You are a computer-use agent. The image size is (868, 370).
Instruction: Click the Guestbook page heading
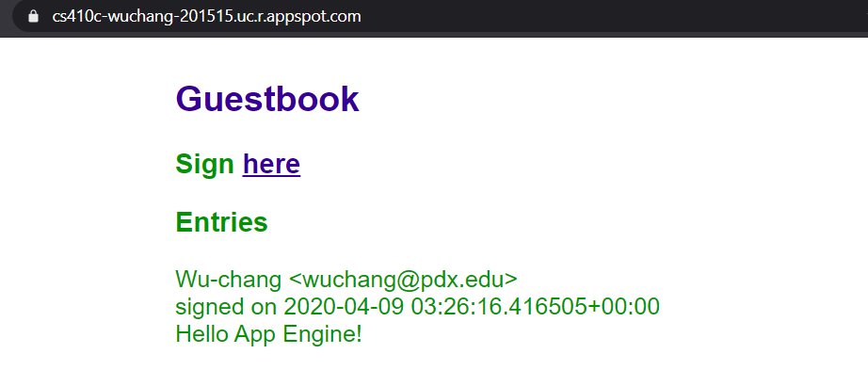pyautogui.click(x=267, y=99)
